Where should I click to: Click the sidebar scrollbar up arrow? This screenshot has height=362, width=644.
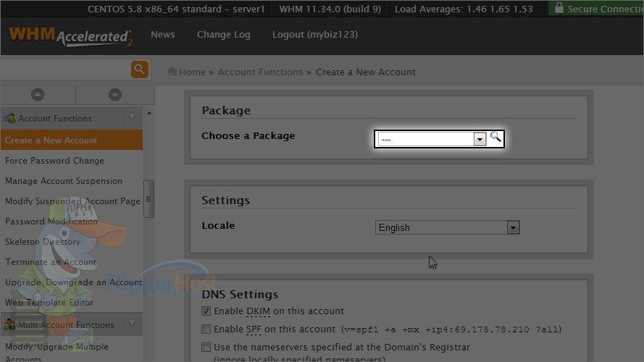[149, 113]
